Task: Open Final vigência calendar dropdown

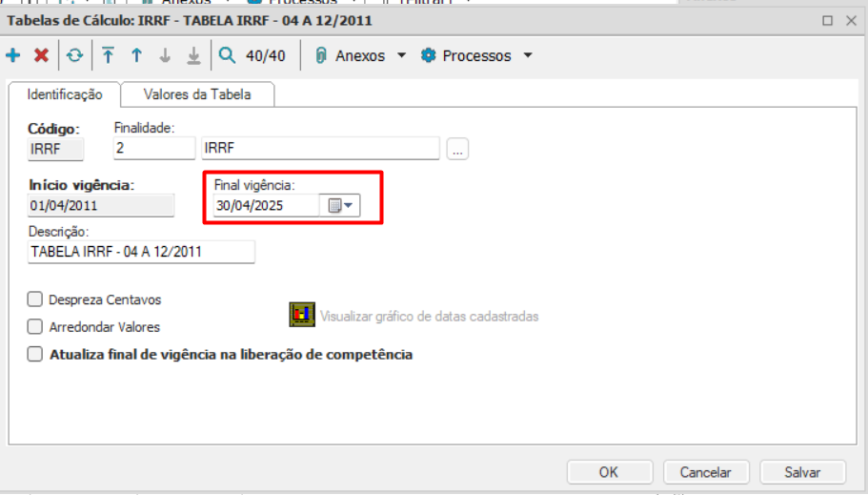Action: tap(340, 206)
